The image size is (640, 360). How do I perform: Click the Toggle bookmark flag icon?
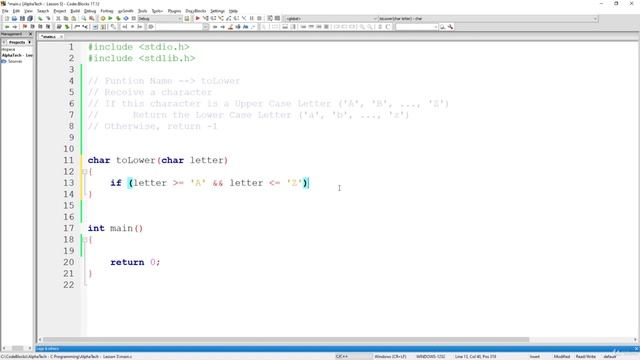coord(24,27)
